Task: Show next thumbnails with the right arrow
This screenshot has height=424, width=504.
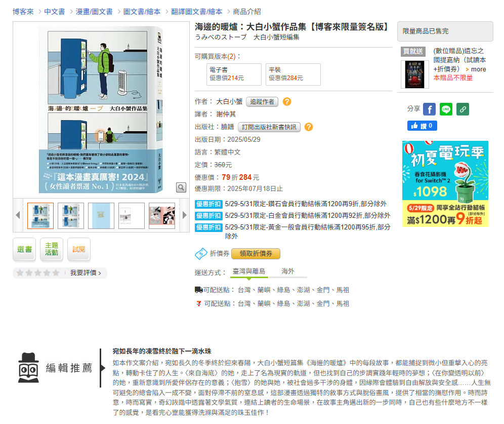Action: pos(185,215)
